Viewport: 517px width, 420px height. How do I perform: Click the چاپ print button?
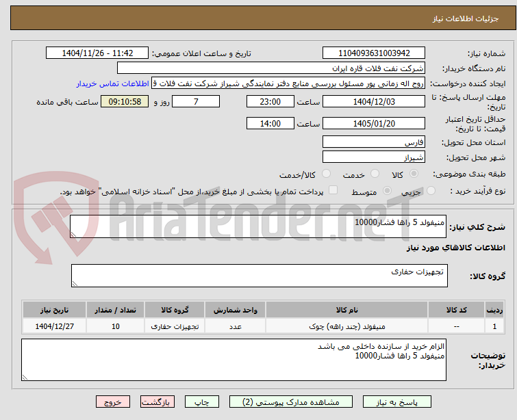pos(202,402)
